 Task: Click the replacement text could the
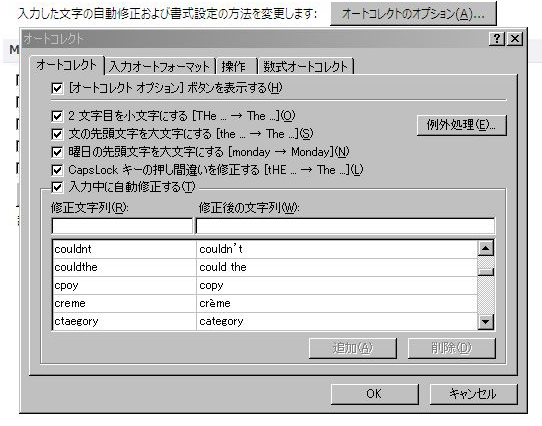click(x=223, y=267)
